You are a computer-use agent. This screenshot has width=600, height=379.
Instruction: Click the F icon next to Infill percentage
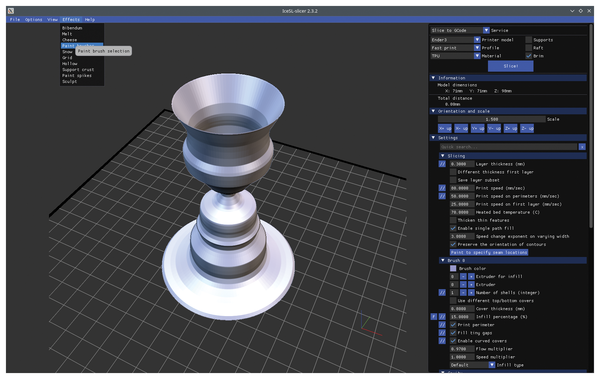(x=434, y=317)
